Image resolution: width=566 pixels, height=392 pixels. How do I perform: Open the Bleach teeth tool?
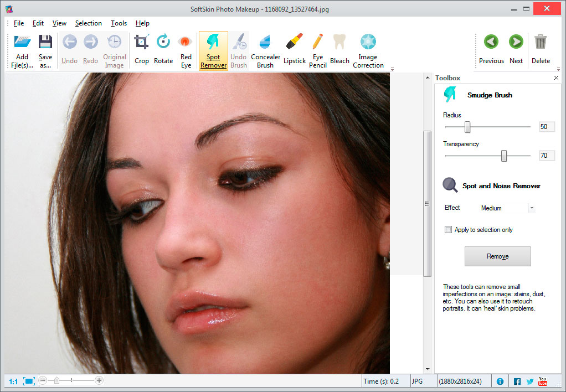click(339, 49)
